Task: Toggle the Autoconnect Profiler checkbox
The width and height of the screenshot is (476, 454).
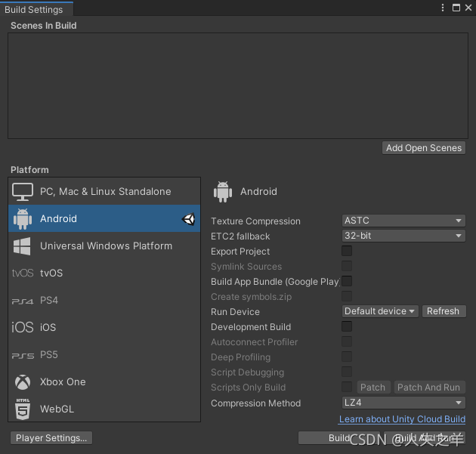Action: point(347,341)
